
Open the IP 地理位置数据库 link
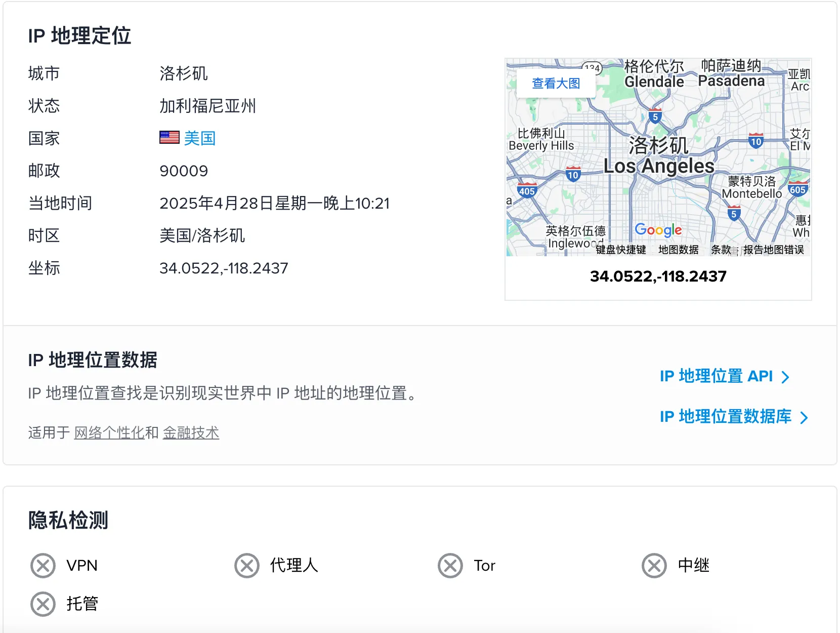725,417
